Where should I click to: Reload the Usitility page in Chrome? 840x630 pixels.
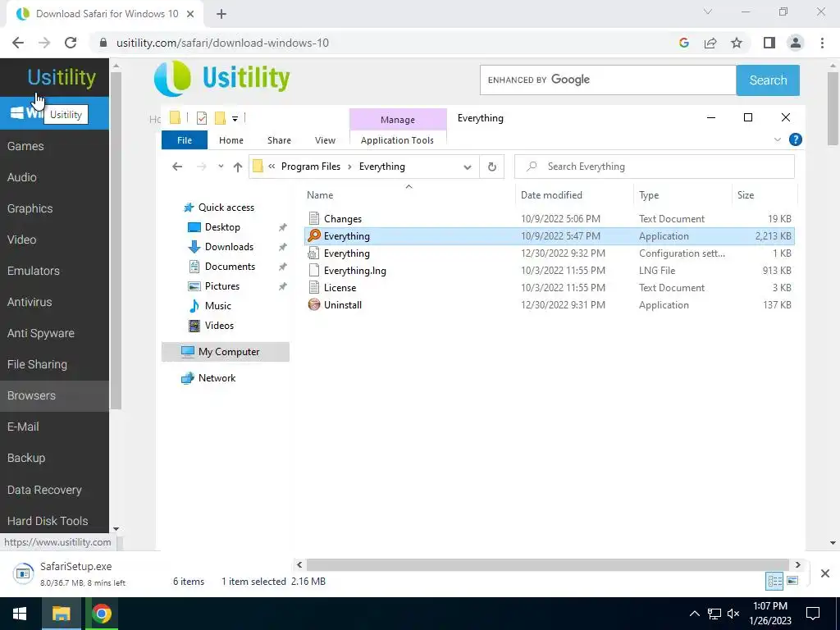coord(71,43)
